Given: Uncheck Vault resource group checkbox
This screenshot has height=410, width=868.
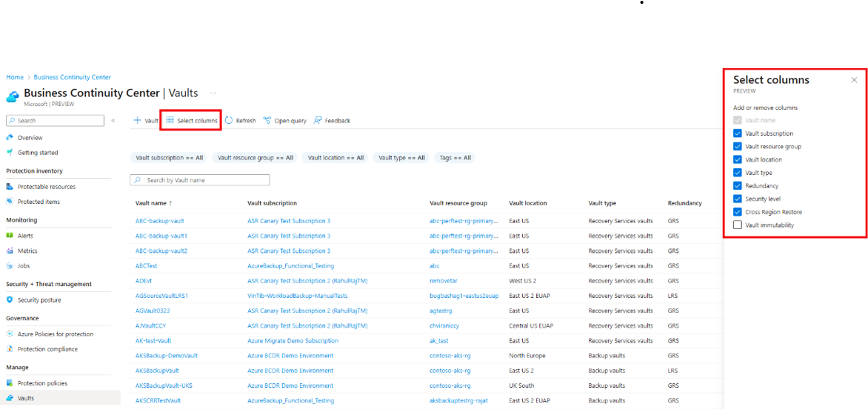Looking at the screenshot, I should [x=737, y=146].
